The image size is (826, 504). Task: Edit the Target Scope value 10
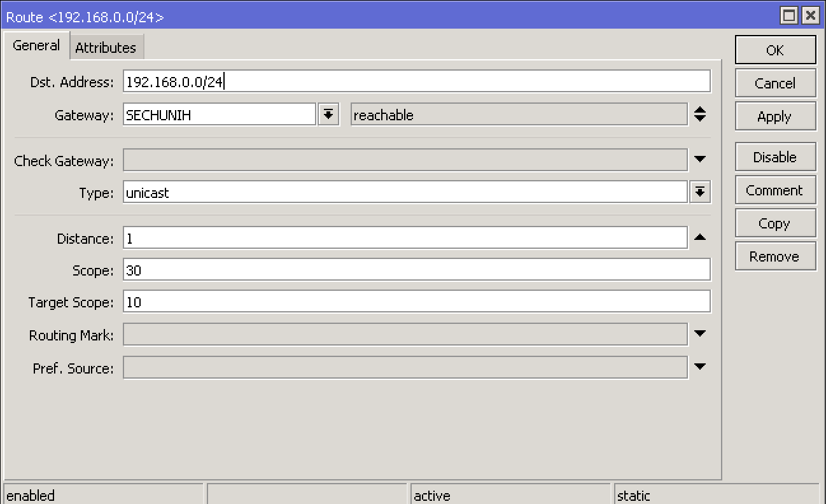click(417, 302)
